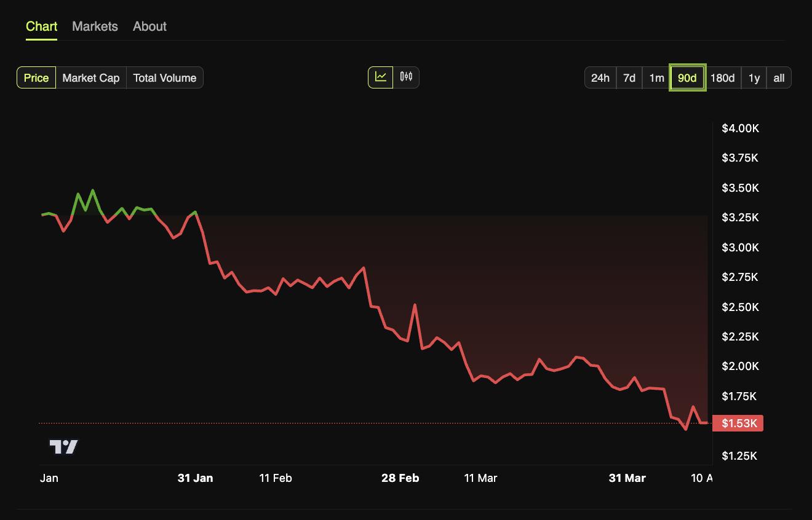Select the 7d time range
The height and width of the screenshot is (520, 812).
[629, 77]
